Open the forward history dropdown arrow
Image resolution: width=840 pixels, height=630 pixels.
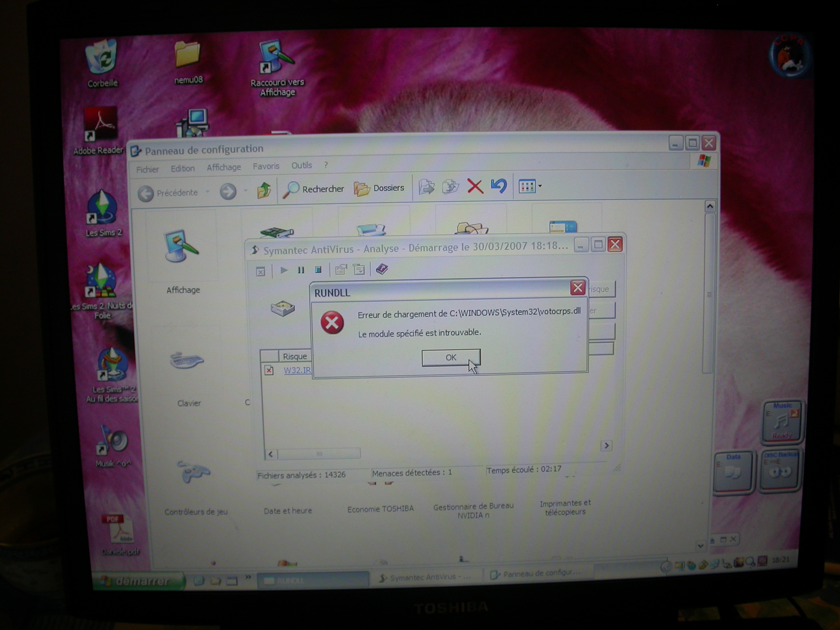pos(246,191)
